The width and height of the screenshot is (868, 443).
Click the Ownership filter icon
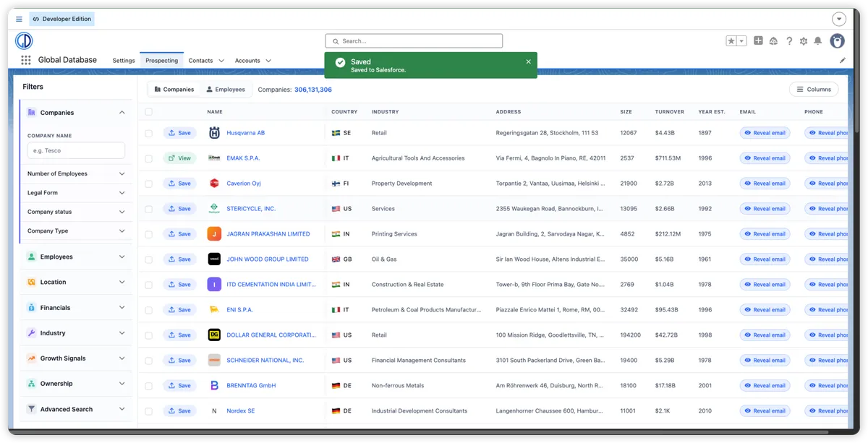32,384
